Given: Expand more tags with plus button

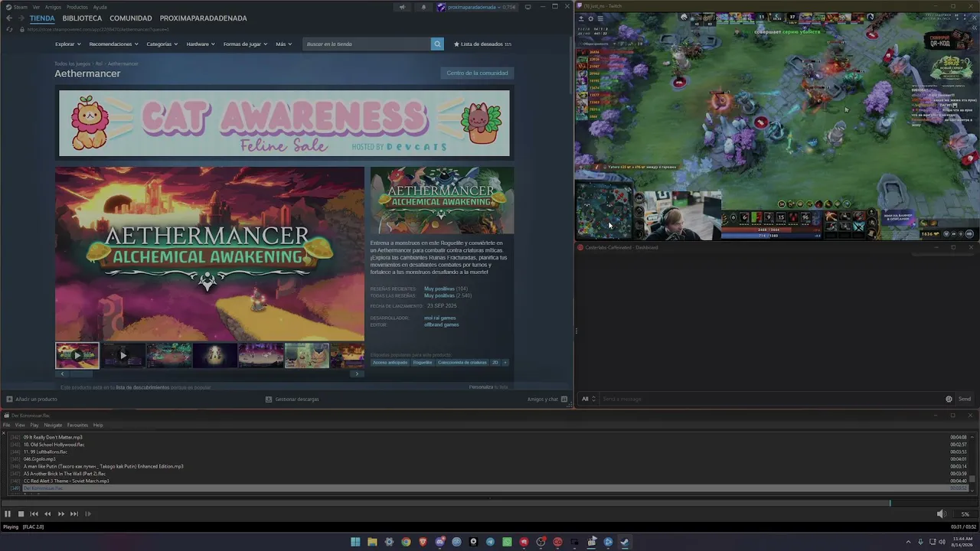Looking at the screenshot, I should point(505,363).
